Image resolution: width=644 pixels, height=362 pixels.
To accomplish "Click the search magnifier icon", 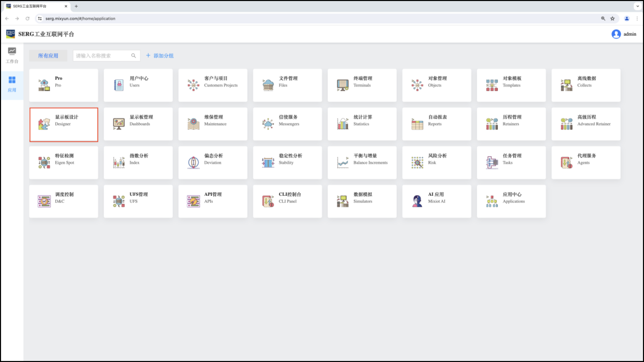I will (x=133, y=56).
